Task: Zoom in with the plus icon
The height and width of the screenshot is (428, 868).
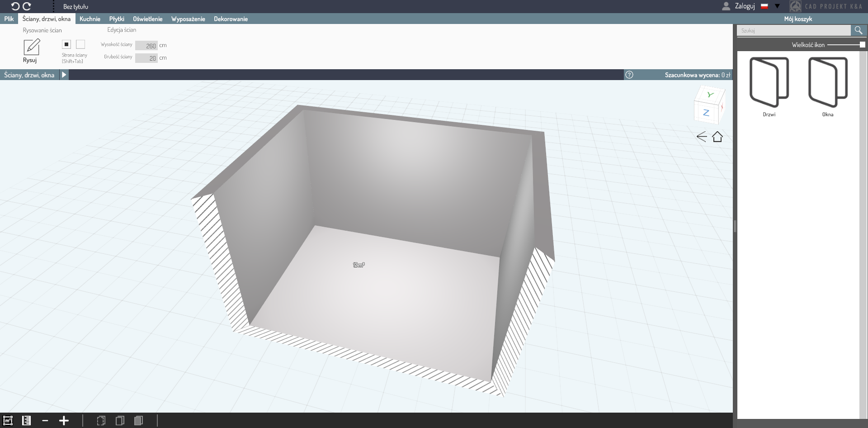Action: click(64, 421)
